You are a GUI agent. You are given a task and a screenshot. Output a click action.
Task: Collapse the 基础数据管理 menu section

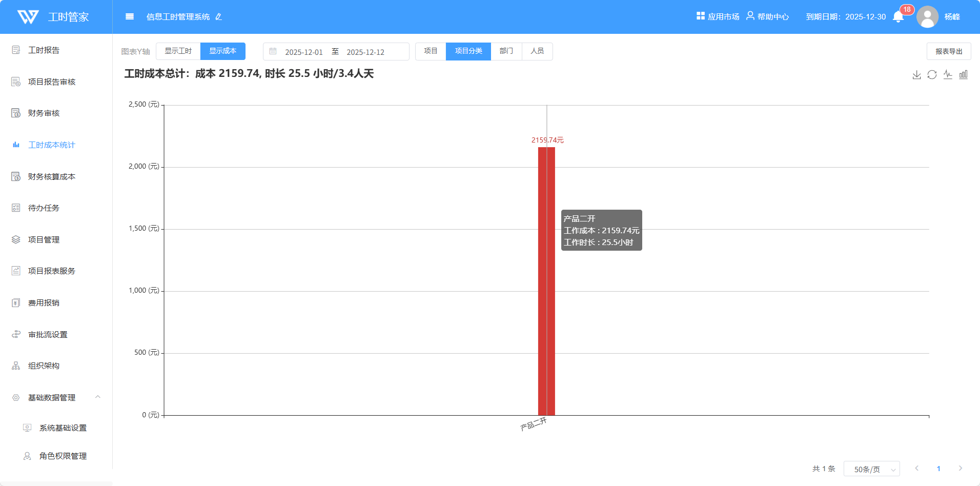(x=98, y=397)
